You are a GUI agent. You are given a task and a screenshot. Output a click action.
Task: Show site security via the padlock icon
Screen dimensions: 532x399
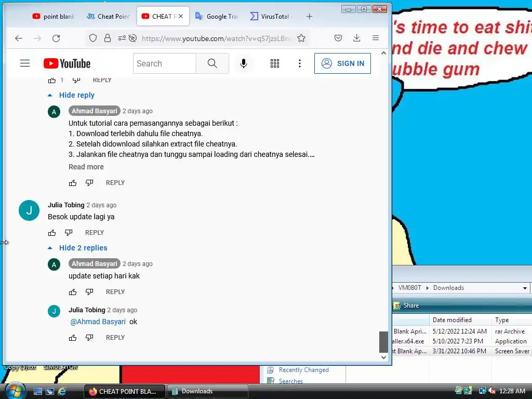[108, 38]
